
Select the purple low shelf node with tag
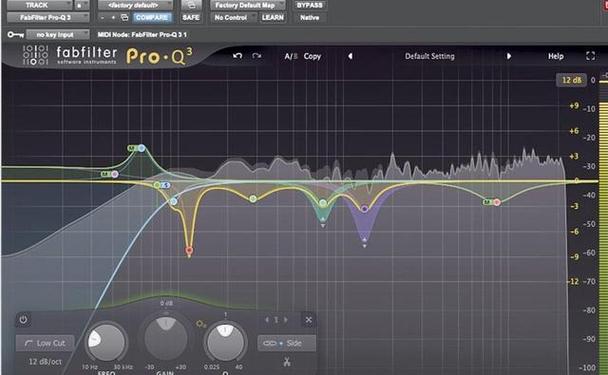(x=115, y=174)
